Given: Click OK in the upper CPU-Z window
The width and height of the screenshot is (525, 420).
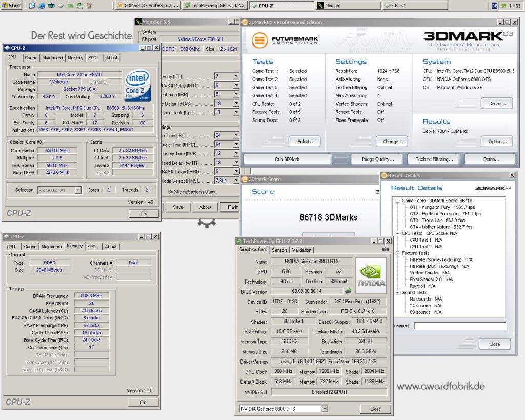Looking at the screenshot, I should coord(144,213).
